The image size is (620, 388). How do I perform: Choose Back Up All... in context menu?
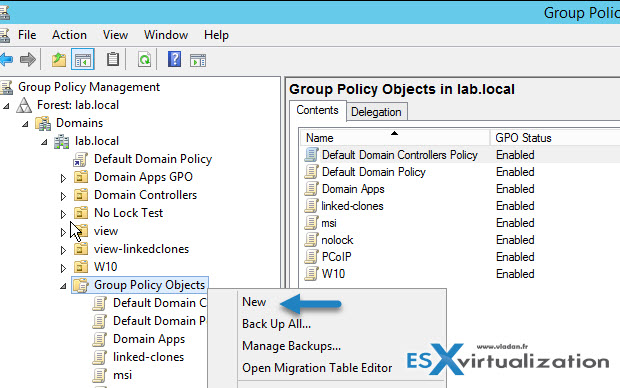pyautogui.click(x=276, y=324)
